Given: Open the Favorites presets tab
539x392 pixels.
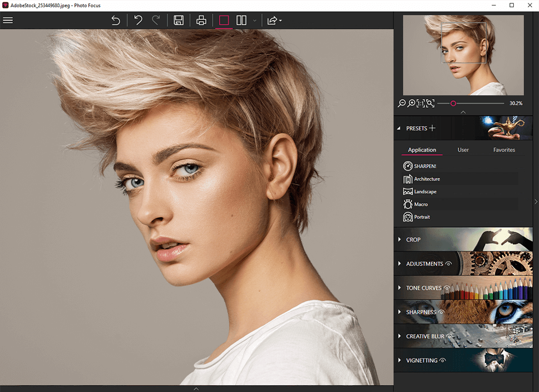Looking at the screenshot, I should click(504, 150).
